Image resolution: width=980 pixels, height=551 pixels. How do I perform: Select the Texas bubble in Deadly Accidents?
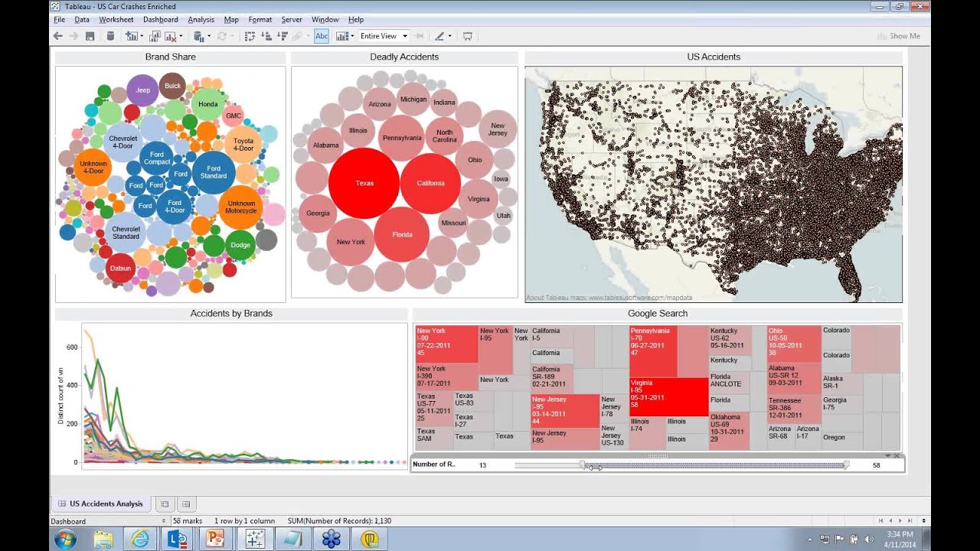tap(364, 183)
